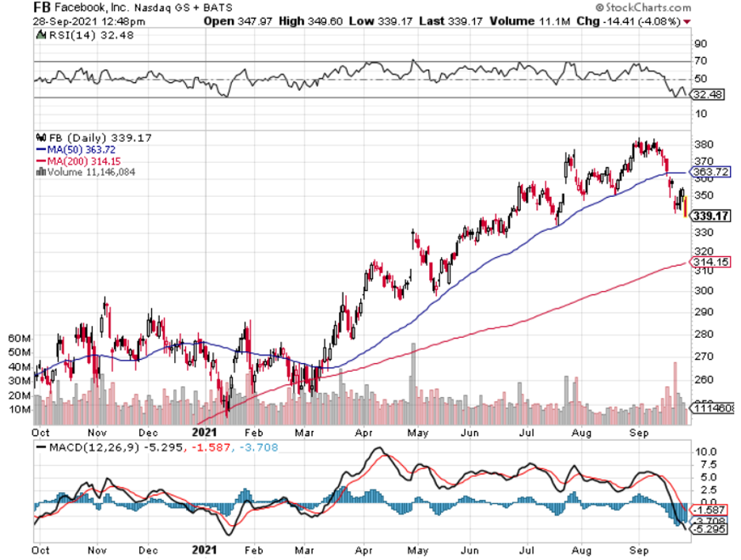Click the 2021 label under the MACD panel

coord(204,550)
